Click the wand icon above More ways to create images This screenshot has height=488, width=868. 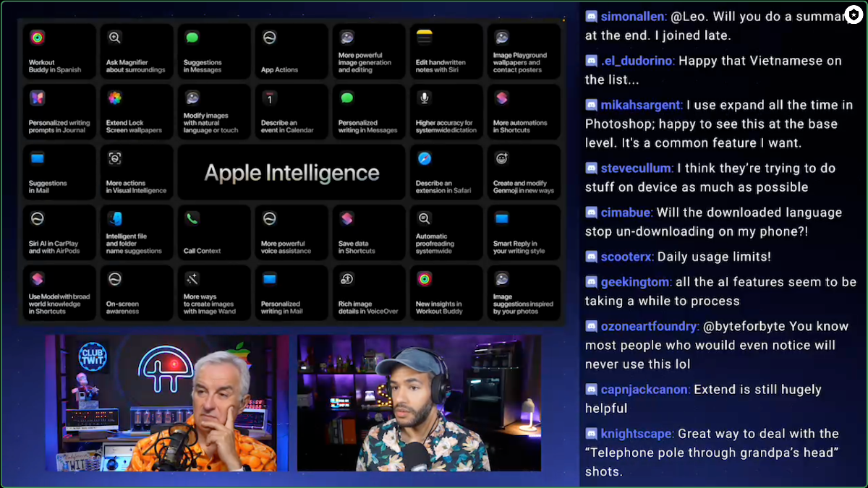[192, 278]
